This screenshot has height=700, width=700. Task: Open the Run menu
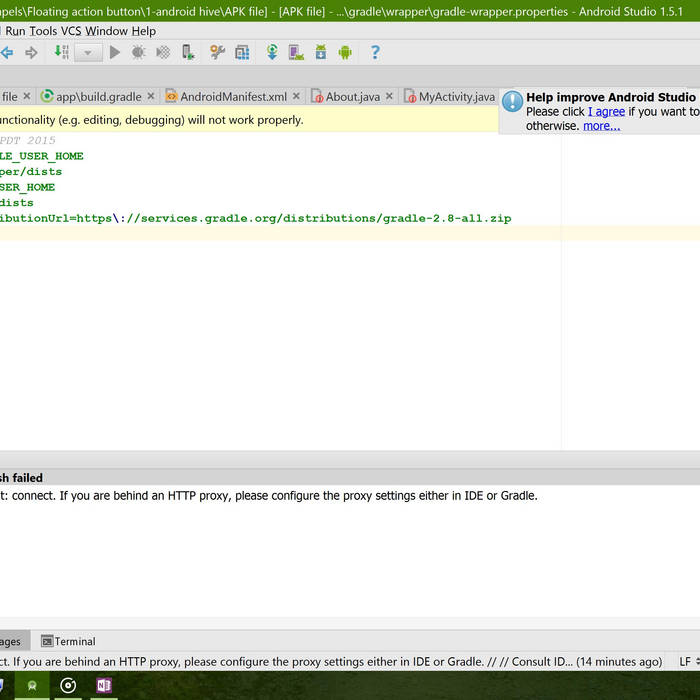(x=15, y=31)
